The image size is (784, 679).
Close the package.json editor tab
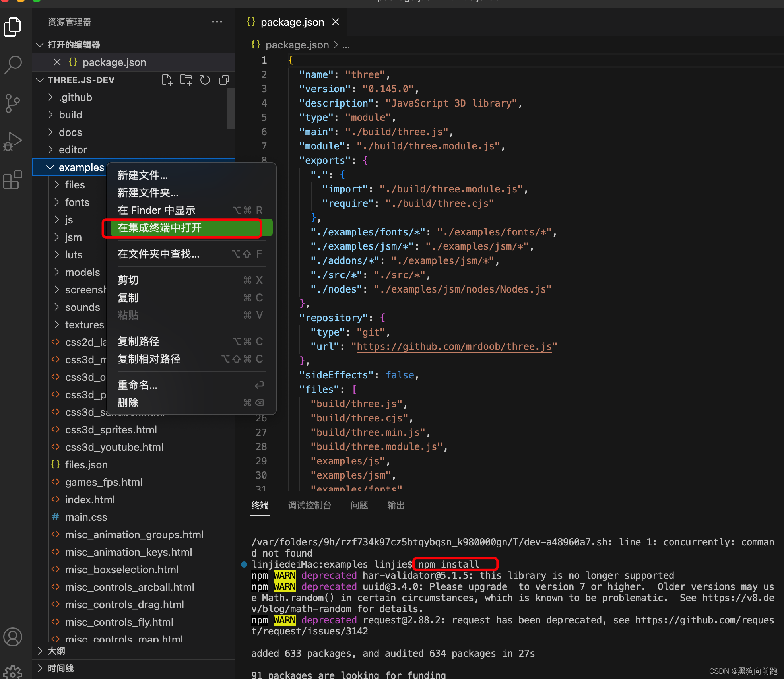(x=336, y=22)
